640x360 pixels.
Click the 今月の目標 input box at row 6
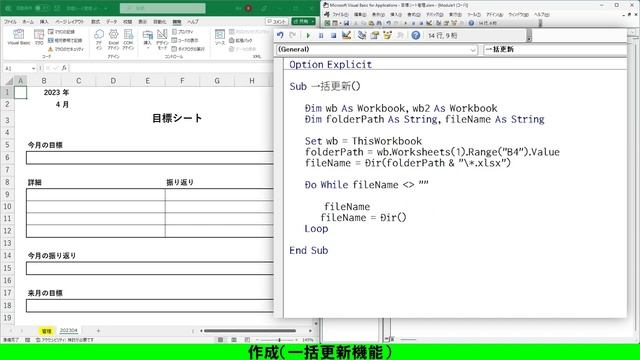149,158
